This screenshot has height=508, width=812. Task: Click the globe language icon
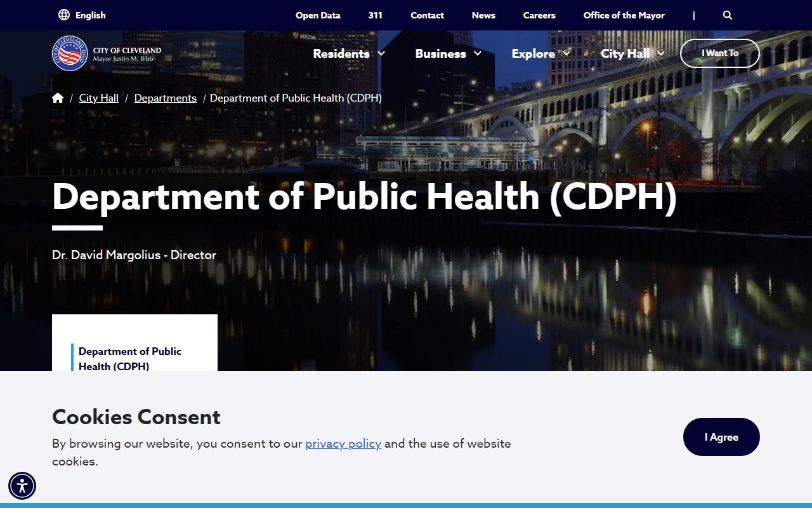64,15
